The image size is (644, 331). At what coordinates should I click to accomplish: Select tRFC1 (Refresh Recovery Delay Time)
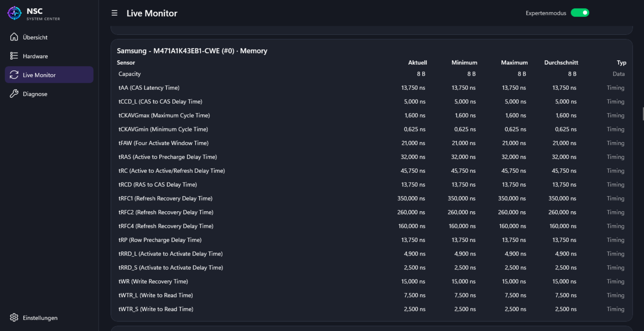(x=371, y=198)
